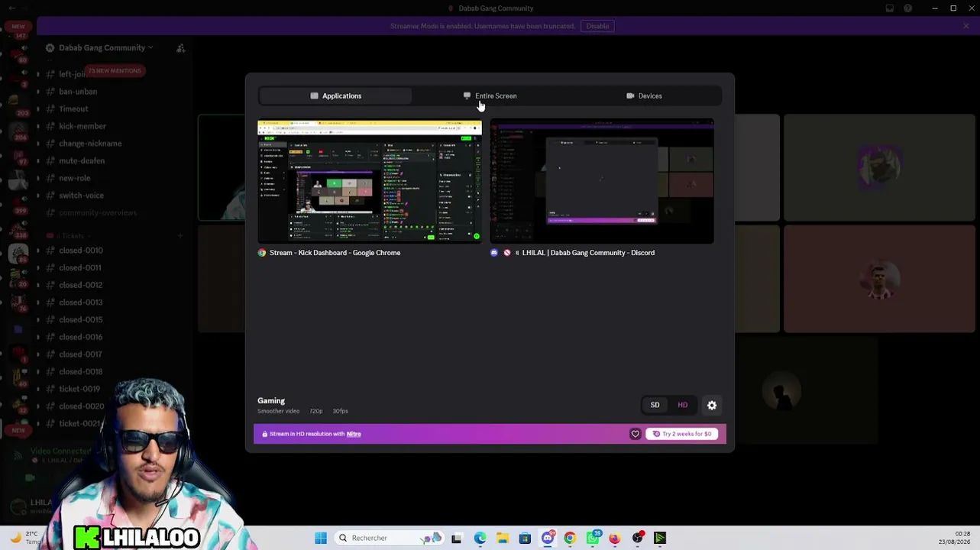Expand the change-nickname channel thread arrow

point(37,144)
